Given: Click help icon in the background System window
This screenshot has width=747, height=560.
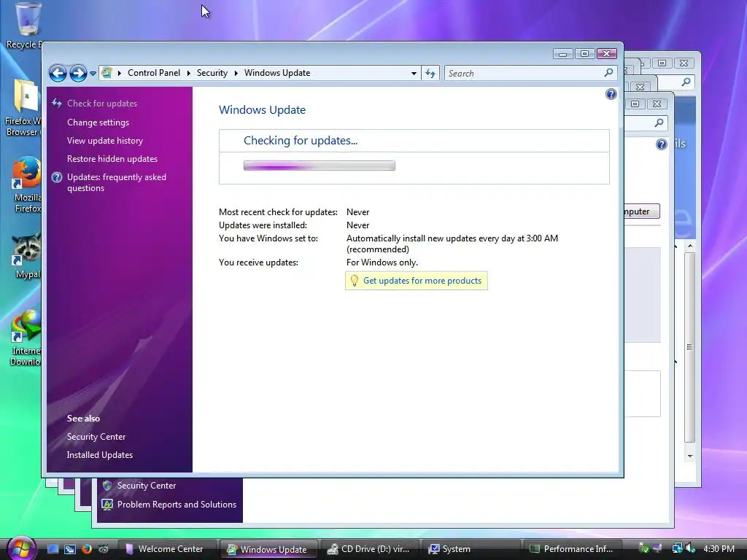Looking at the screenshot, I should click(x=661, y=144).
